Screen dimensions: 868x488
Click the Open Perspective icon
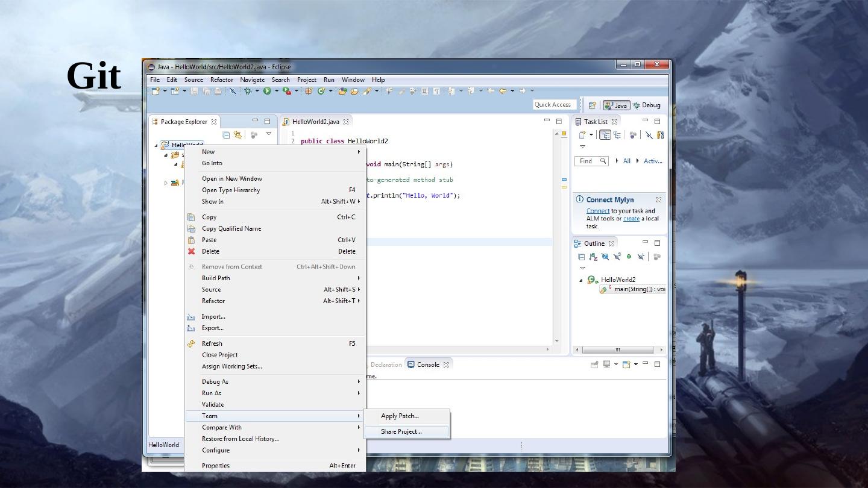tap(592, 105)
